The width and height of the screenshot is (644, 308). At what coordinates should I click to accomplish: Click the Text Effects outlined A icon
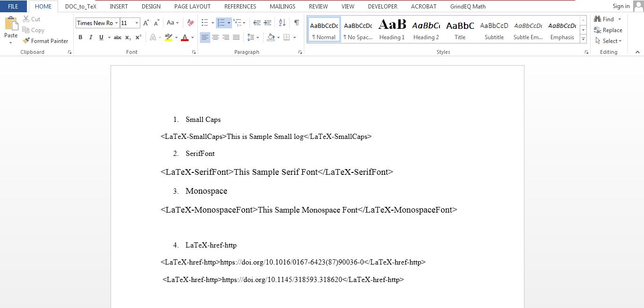tap(153, 37)
